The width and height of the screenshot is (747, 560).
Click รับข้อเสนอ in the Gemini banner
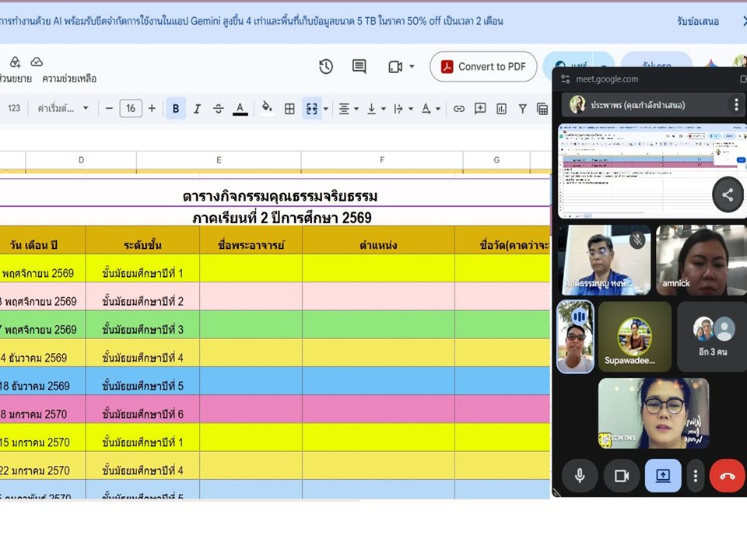tap(698, 21)
